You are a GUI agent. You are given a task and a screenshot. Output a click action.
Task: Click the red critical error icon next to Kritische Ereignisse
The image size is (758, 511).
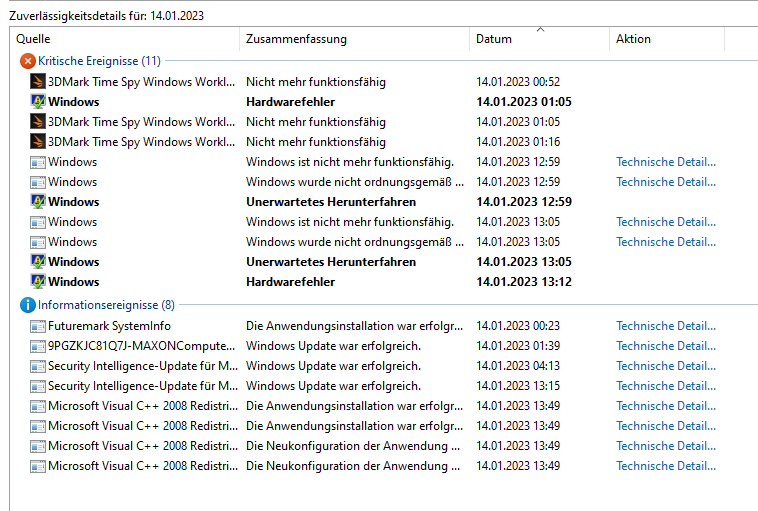pos(28,61)
